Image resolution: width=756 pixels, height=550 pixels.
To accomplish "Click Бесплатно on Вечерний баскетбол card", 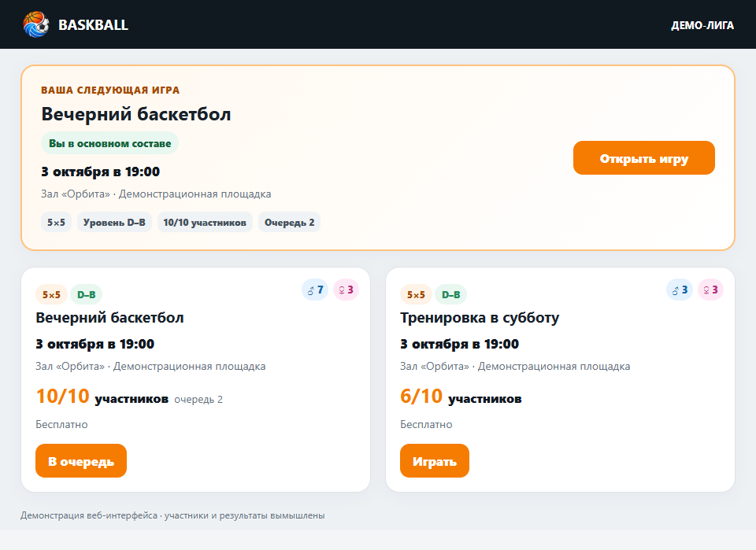I will point(61,424).
